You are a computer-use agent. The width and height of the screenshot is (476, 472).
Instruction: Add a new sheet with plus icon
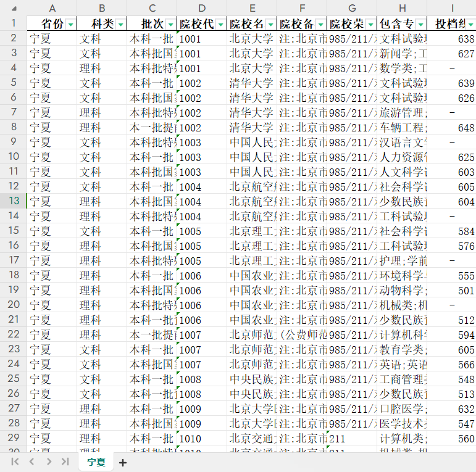pyautogui.click(x=123, y=463)
